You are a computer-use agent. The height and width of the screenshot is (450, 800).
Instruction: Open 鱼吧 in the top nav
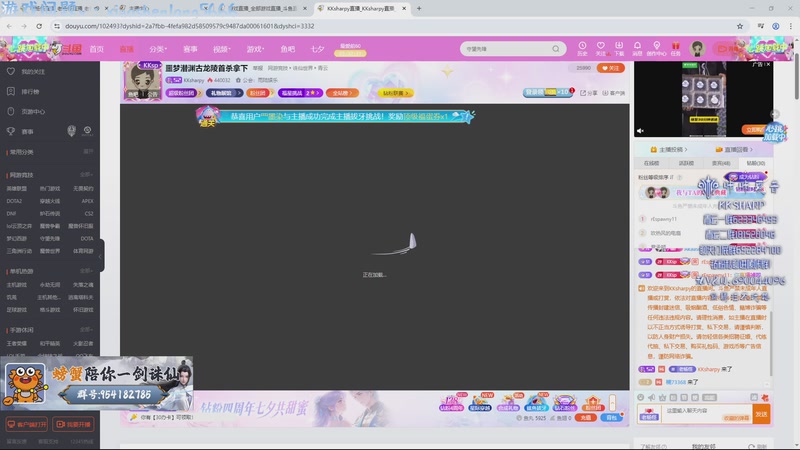pyautogui.click(x=288, y=49)
